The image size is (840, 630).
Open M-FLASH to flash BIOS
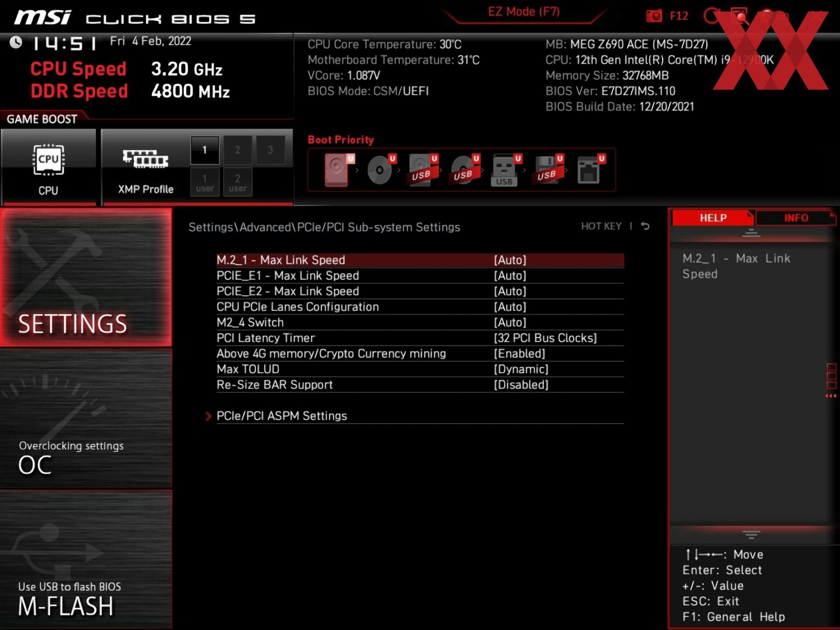[86, 560]
